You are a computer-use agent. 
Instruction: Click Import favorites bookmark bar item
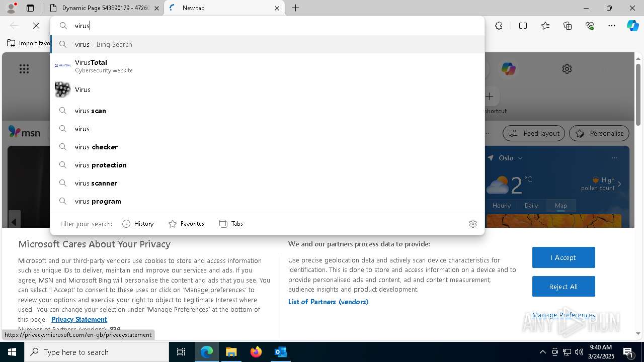(x=28, y=43)
